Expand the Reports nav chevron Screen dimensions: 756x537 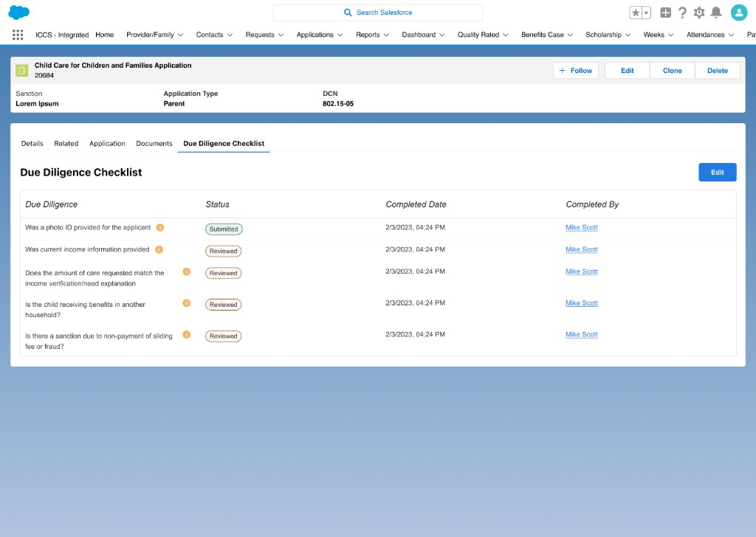(x=386, y=35)
